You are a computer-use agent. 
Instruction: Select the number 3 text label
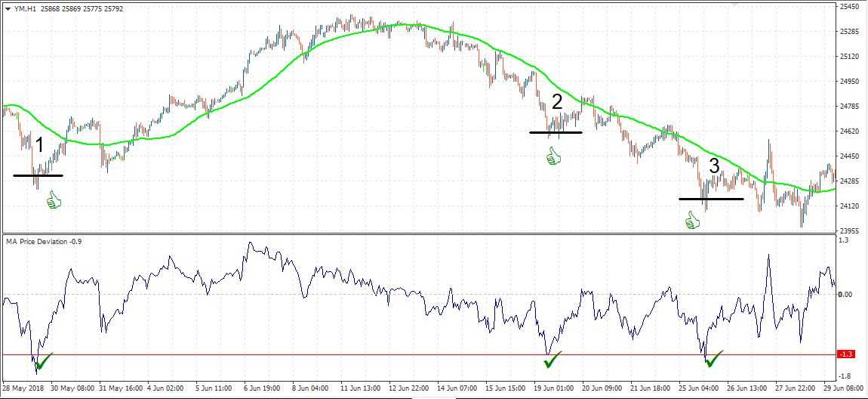(713, 166)
